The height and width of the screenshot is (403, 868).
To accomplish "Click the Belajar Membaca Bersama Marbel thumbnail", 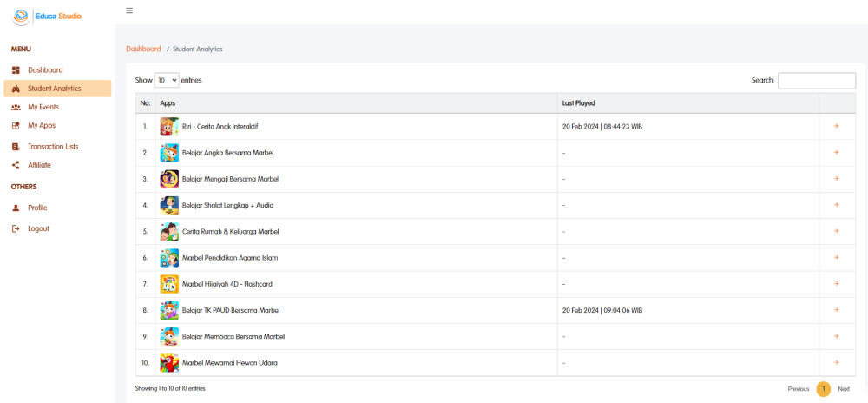I will pos(169,337).
